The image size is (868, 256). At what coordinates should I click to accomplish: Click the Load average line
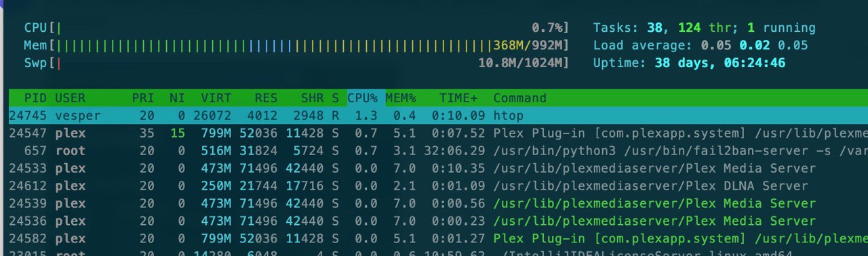(x=701, y=45)
